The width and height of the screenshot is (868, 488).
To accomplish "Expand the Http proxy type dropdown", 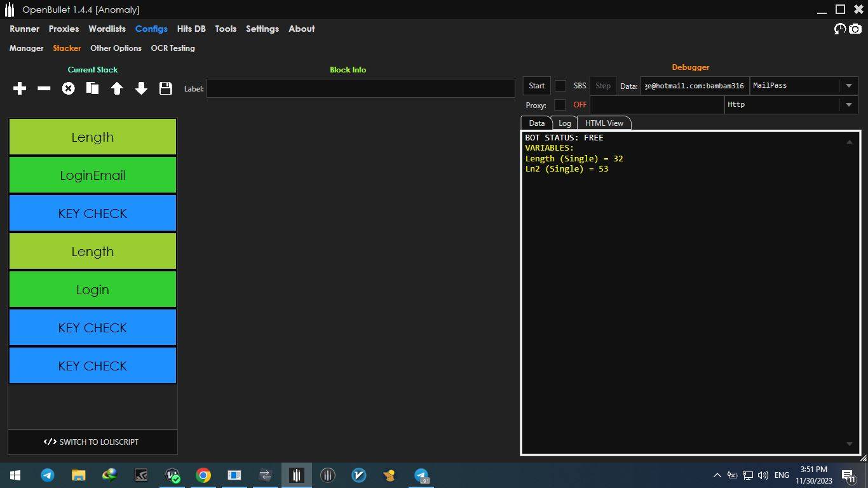I will tap(848, 105).
